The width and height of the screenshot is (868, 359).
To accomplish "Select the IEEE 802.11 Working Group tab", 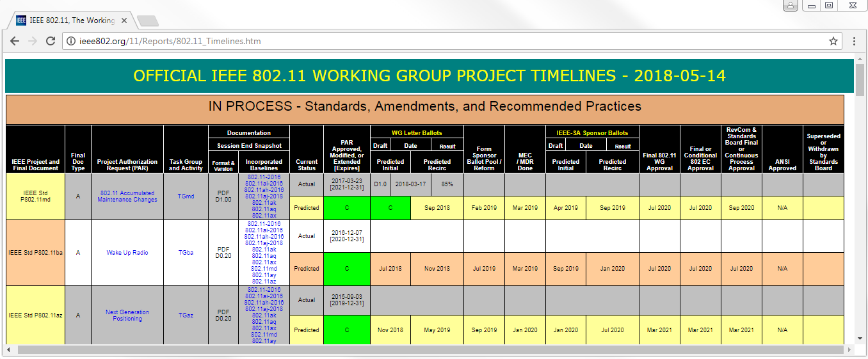I will pyautogui.click(x=72, y=20).
